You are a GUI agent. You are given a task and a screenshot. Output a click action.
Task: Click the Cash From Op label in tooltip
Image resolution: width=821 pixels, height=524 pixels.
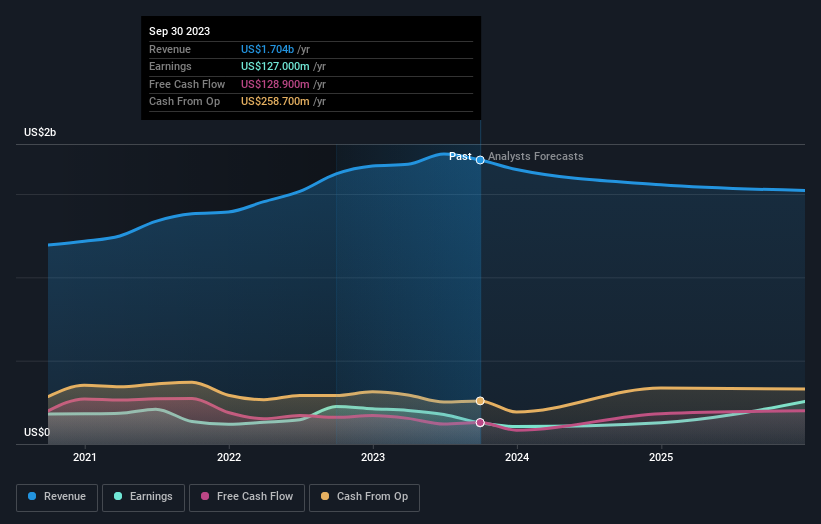(184, 102)
